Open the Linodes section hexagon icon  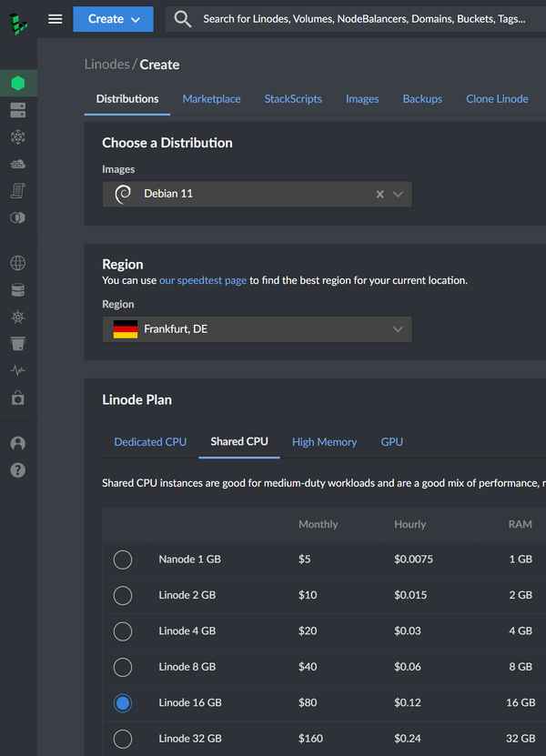click(18, 84)
